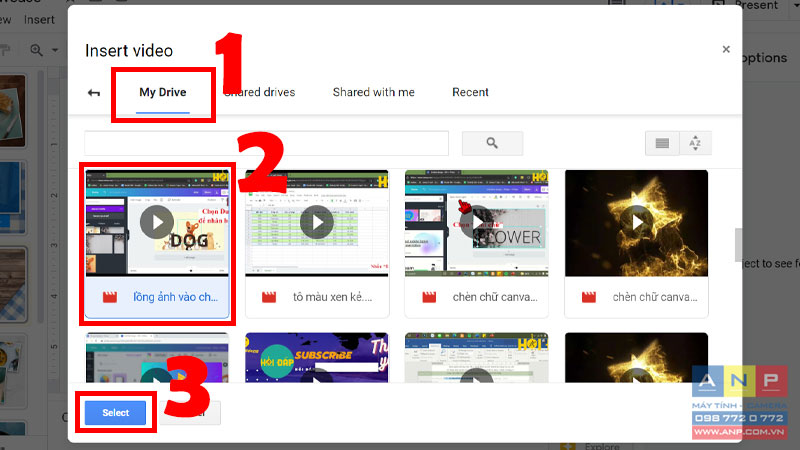800x450 pixels.
Task: Click file name under golden star video
Action: (x=655, y=297)
